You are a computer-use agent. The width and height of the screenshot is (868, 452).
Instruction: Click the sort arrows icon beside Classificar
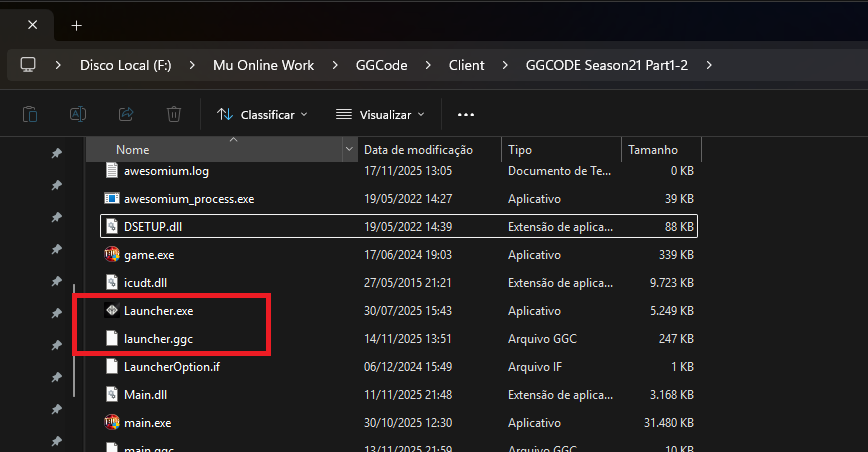click(x=225, y=115)
